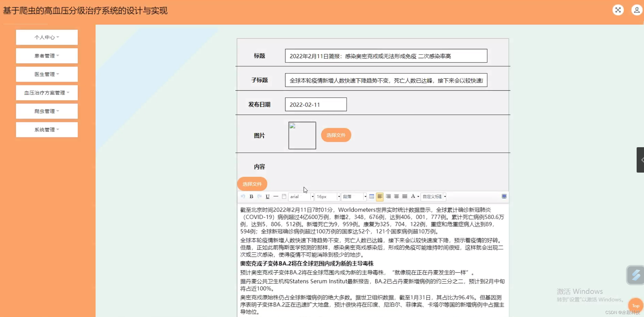Screen dimensions: 644x317
Task: Insert horizontal line via toolbar dash icon
Action: (276, 196)
